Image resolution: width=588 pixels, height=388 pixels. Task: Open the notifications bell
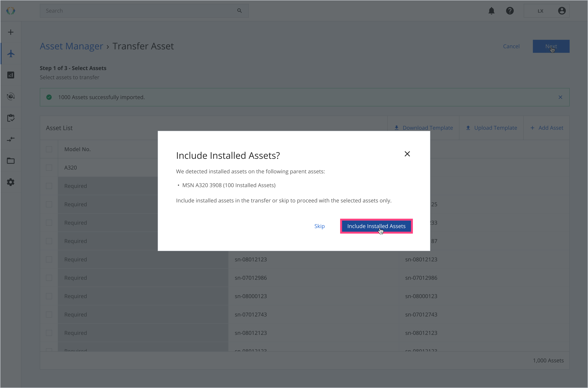click(492, 11)
